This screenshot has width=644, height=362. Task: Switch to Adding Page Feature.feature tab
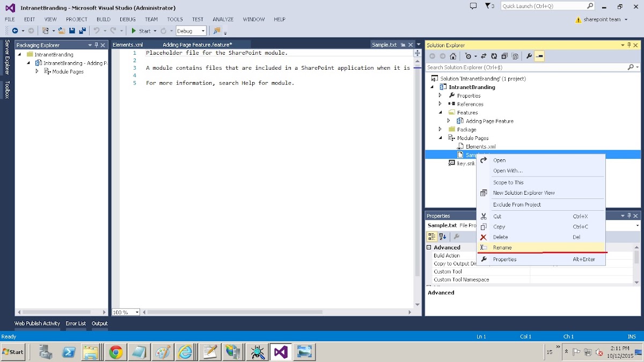197,45
